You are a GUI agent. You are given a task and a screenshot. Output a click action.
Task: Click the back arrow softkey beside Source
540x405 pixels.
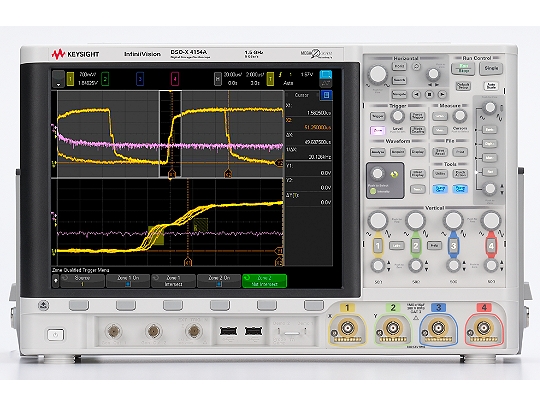coord(55,281)
